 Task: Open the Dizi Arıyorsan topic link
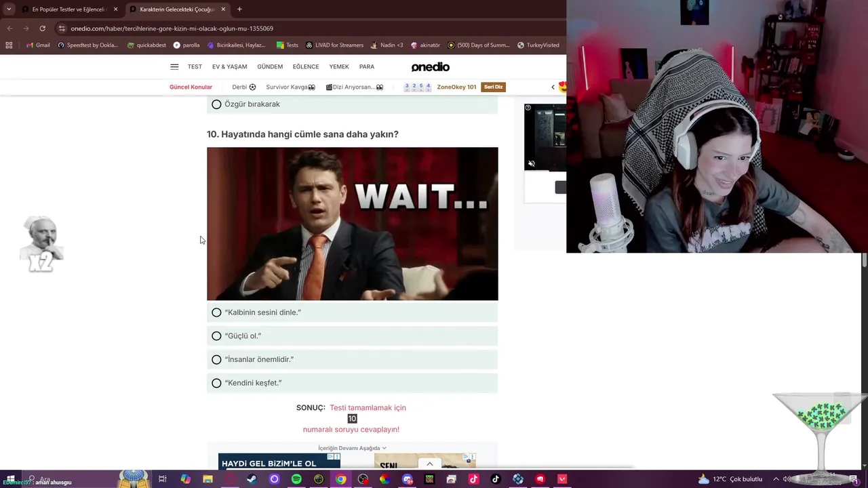click(355, 87)
